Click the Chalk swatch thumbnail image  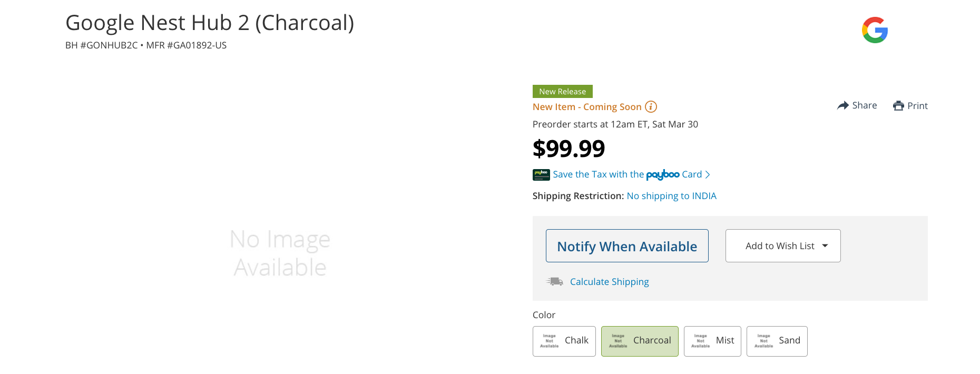coord(550,341)
